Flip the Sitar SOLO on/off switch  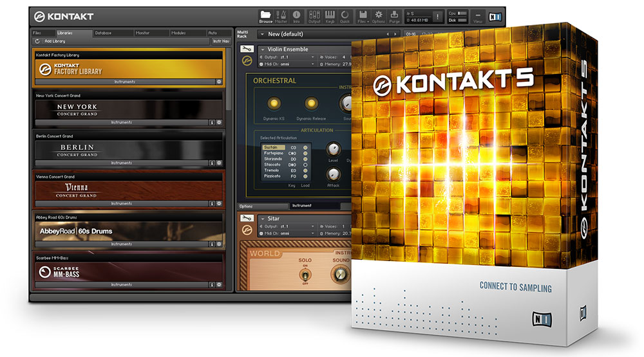[x=305, y=275]
